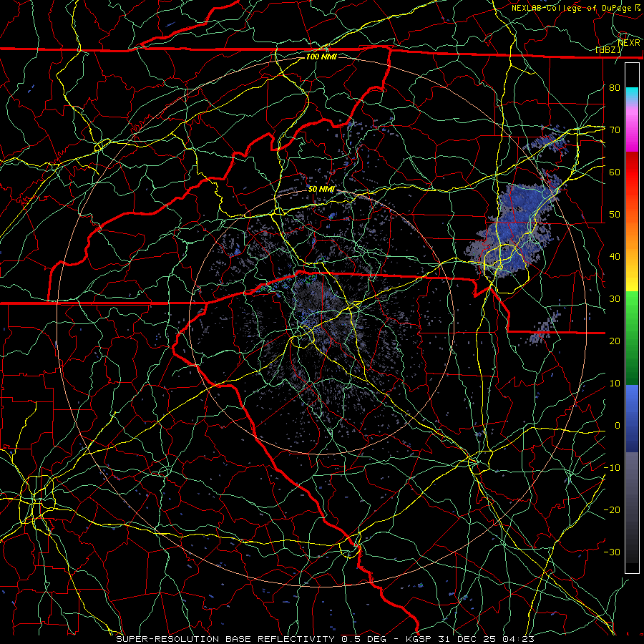Click the 50 NMI range ring label

click(x=321, y=190)
